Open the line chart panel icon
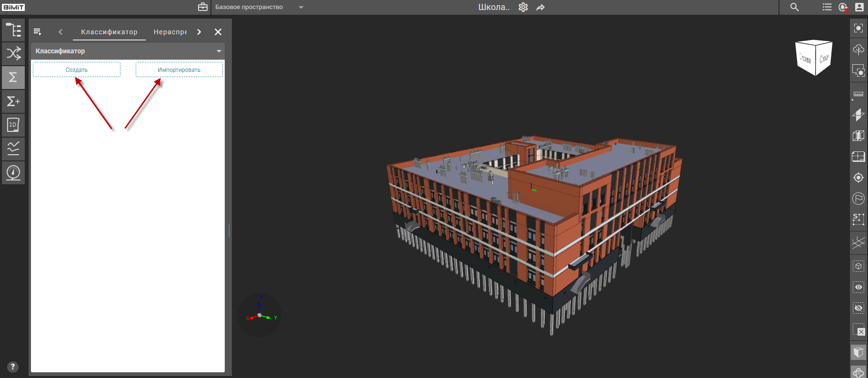 pos(13,149)
